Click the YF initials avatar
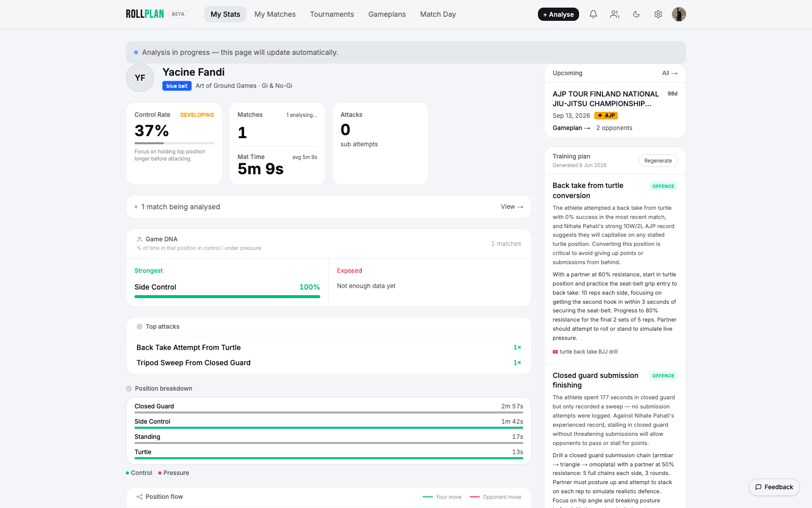Screen dimensions: 812x508 point(140,78)
